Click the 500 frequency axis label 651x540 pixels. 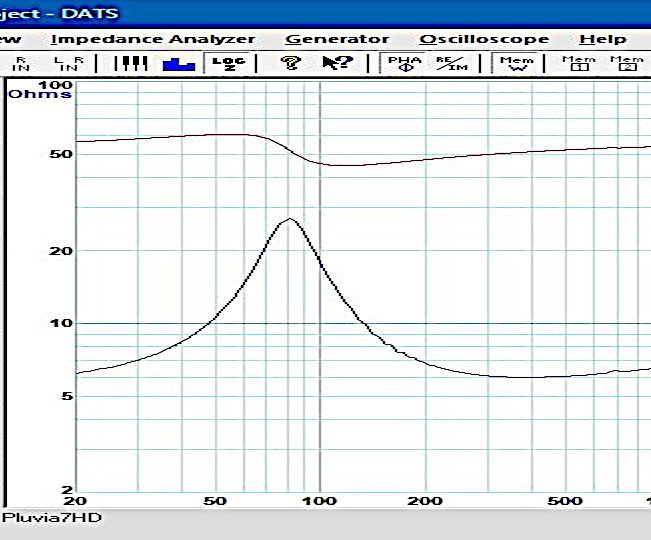tap(565, 501)
